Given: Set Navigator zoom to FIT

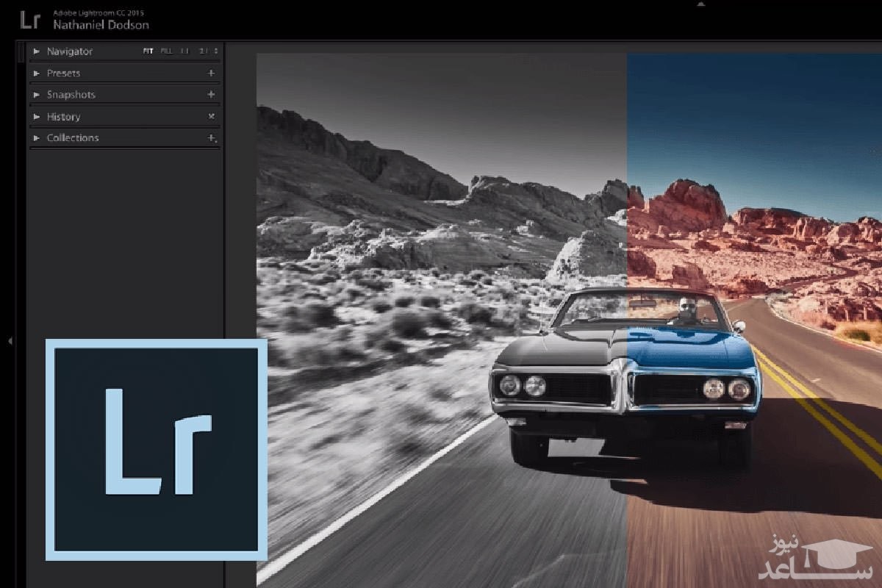Looking at the screenshot, I should click(x=148, y=51).
